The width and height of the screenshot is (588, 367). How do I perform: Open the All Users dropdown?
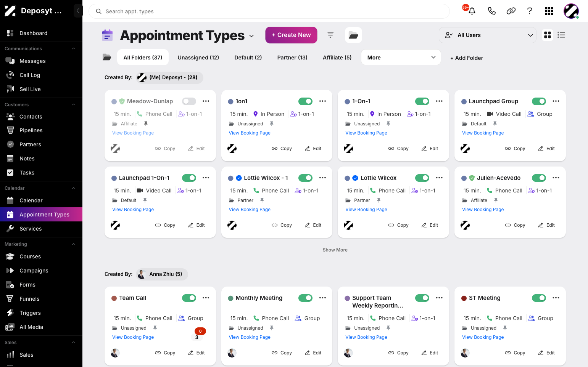click(488, 35)
